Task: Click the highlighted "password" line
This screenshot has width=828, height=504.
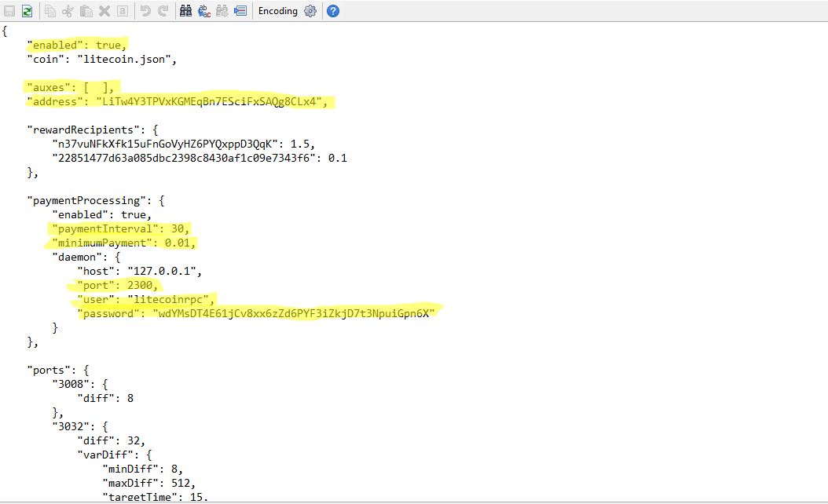Action: [256, 313]
